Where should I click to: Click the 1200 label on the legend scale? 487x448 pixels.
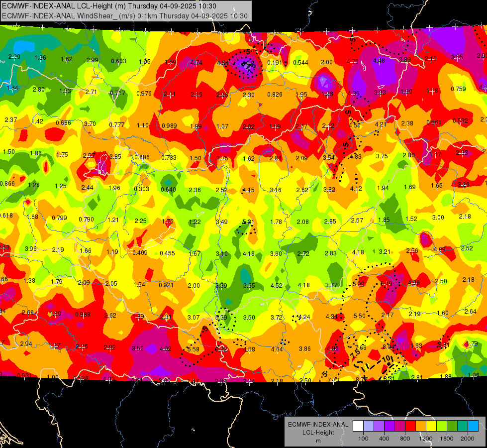click(x=426, y=439)
